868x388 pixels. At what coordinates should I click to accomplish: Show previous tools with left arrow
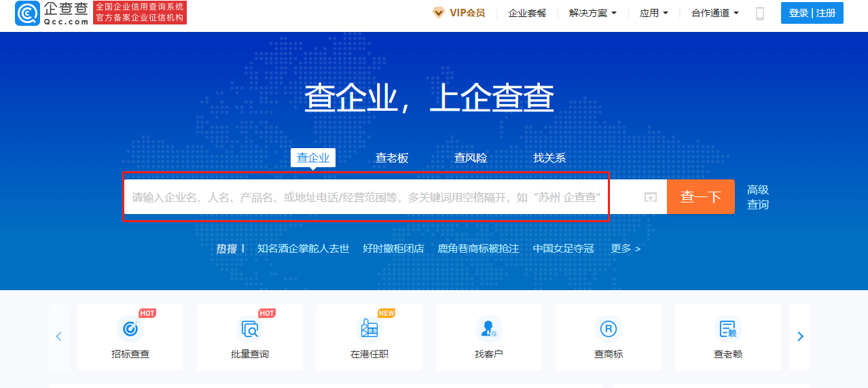[58, 336]
